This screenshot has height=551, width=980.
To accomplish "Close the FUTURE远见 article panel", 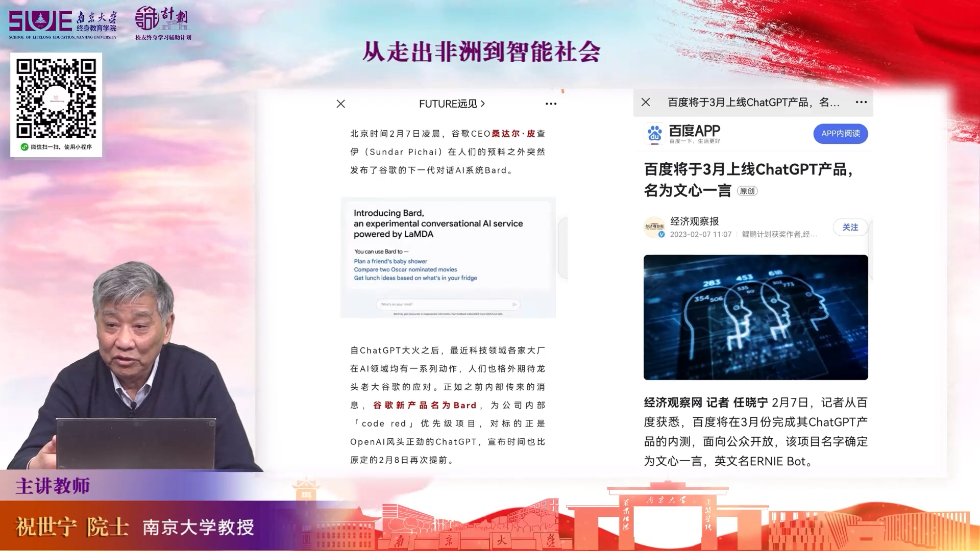I will click(x=341, y=104).
